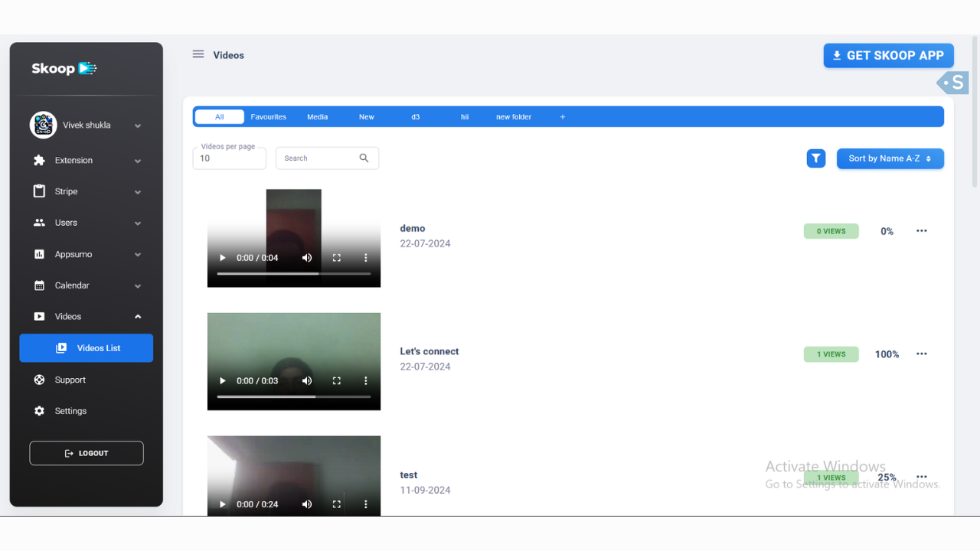Click the Let's connect video title
The height and width of the screenshot is (551, 980).
click(430, 351)
